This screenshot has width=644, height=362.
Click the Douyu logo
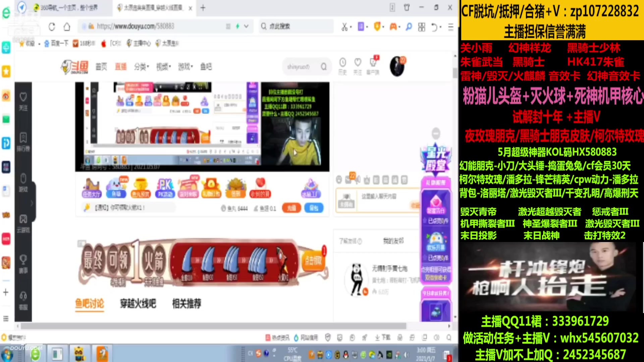point(75,67)
